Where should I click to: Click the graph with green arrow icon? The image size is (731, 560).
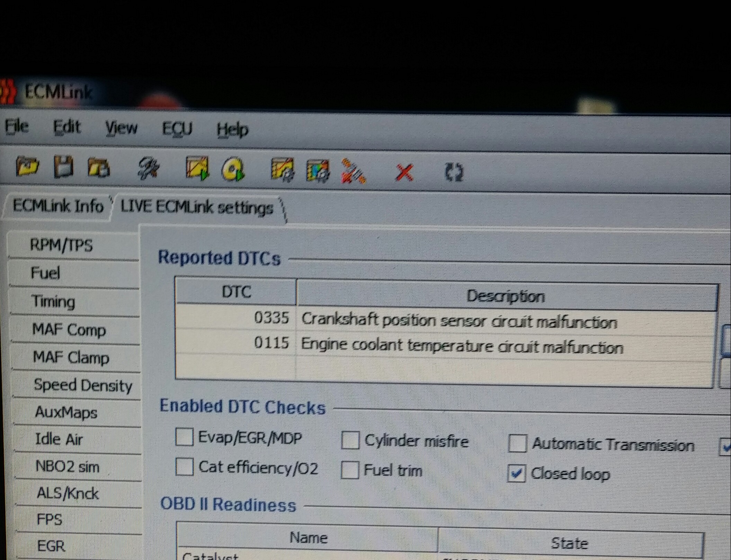(197, 168)
